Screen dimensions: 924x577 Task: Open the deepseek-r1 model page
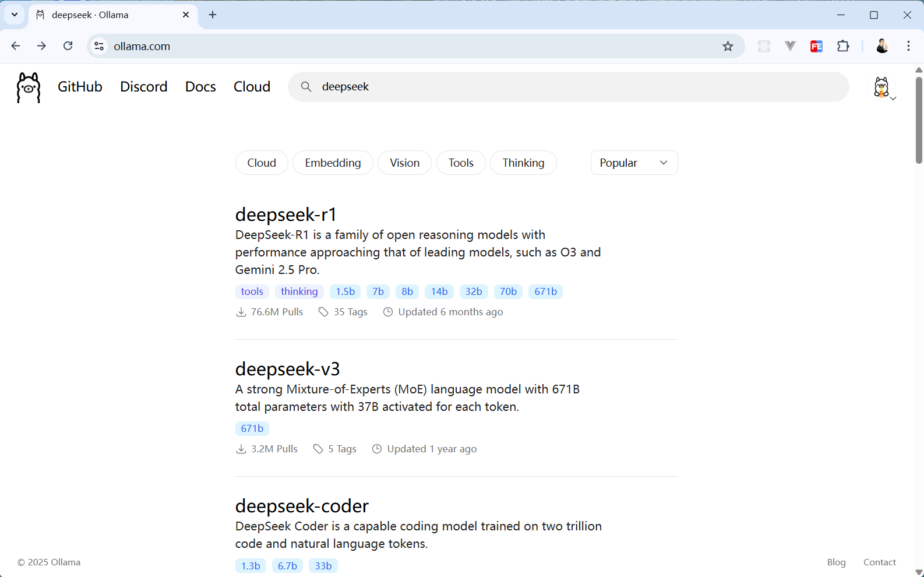[x=286, y=214]
